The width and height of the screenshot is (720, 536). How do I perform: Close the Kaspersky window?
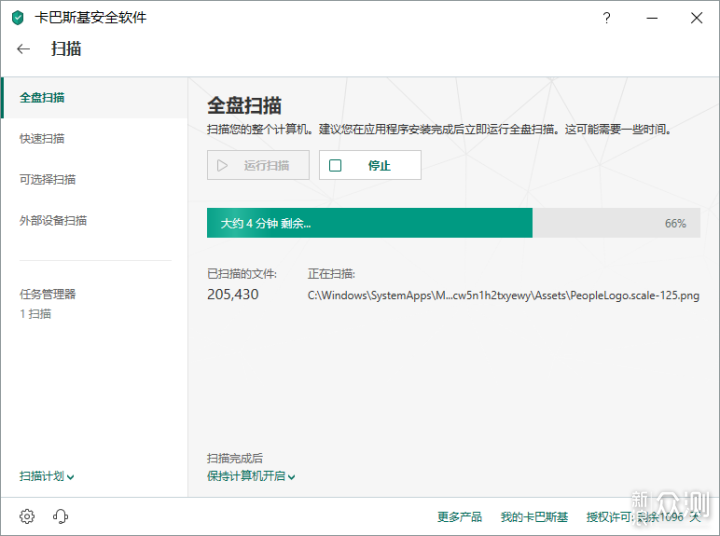coord(697,18)
